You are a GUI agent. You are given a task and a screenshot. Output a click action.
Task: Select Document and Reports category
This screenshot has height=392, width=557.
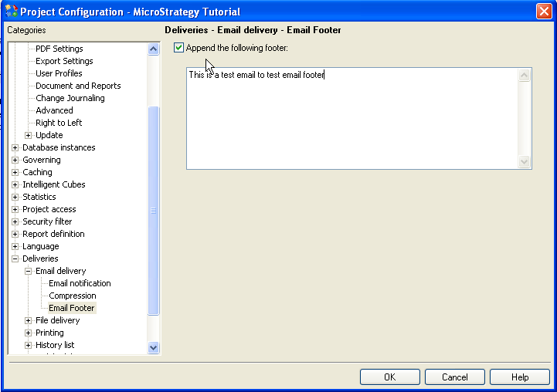78,86
